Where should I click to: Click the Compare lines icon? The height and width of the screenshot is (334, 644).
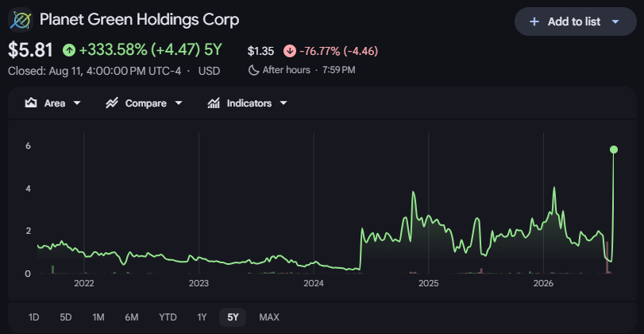pos(112,103)
